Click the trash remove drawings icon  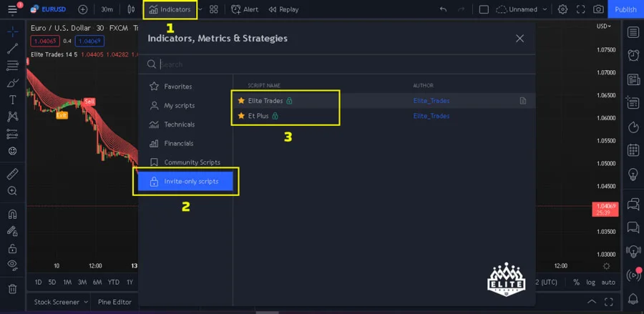[12, 289]
